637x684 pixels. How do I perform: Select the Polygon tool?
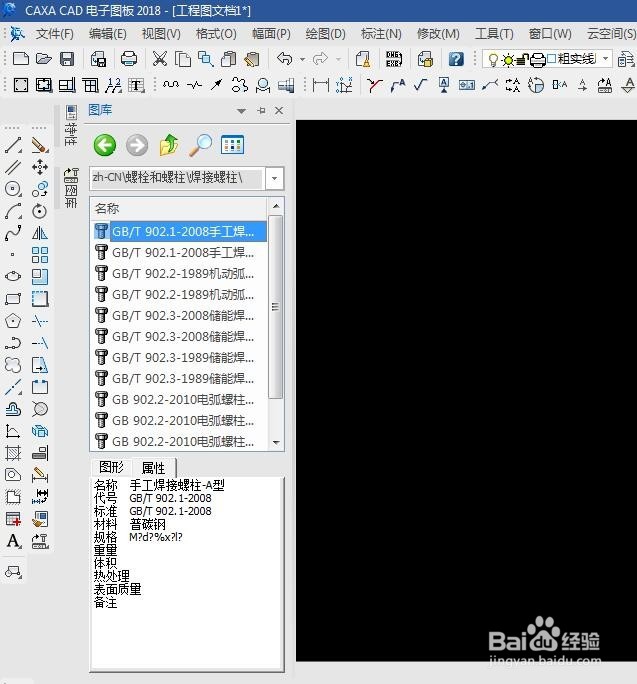point(13,321)
